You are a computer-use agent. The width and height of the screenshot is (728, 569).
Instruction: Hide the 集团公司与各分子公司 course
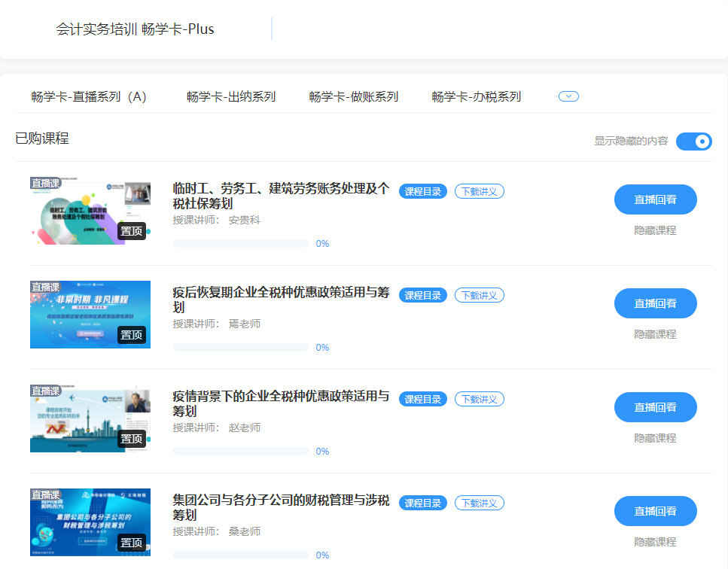[x=655, y=542]
